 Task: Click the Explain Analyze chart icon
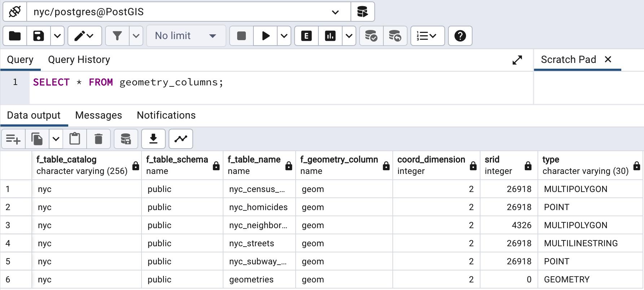tap(330, 36)
